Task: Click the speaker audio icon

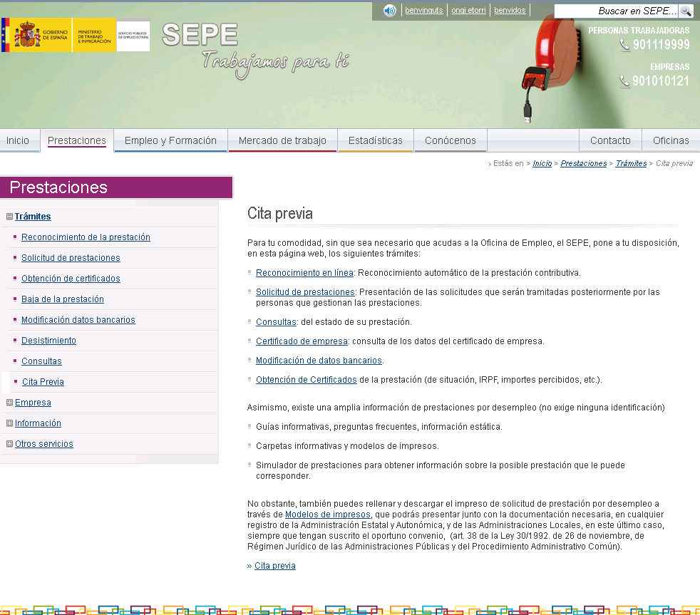Action: click(x=390, y=11)
